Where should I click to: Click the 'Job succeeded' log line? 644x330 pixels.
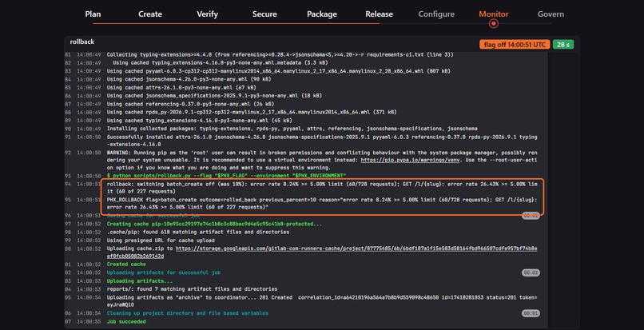tap(126, 321)
